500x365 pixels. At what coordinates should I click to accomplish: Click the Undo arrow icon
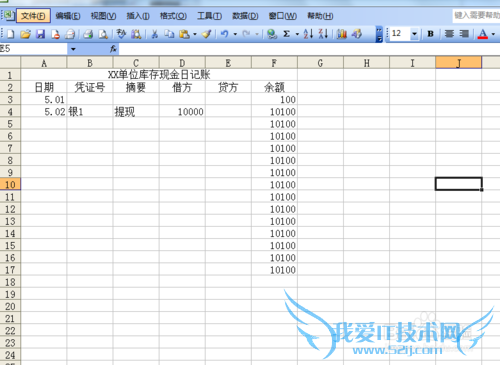(225, 34)
